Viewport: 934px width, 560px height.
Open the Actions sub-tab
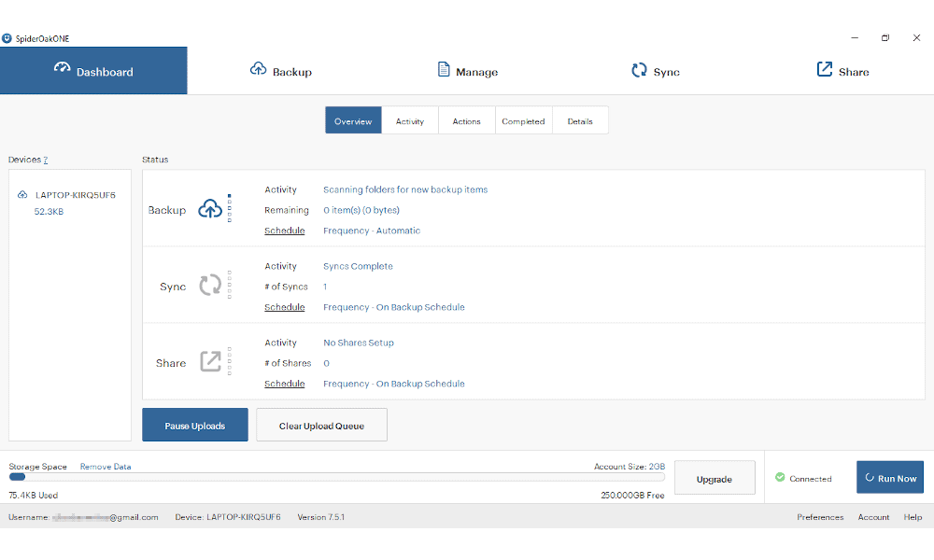pos(466,120)
